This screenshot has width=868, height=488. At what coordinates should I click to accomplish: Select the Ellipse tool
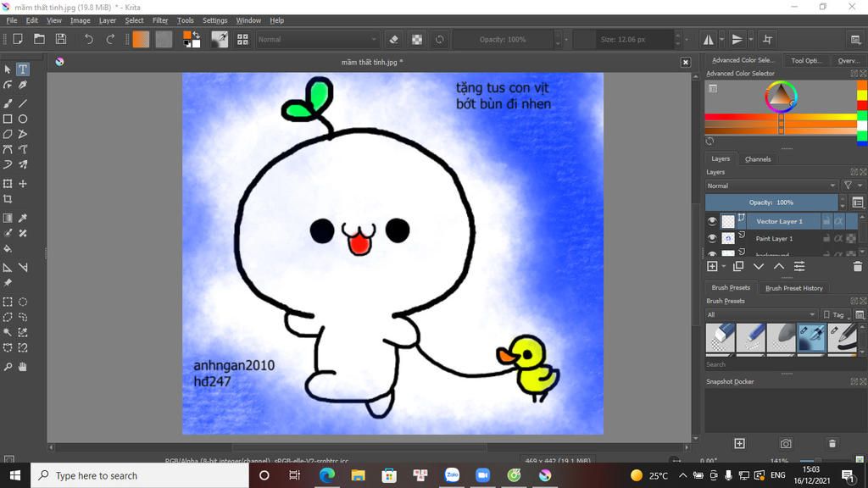pos(23,119)
